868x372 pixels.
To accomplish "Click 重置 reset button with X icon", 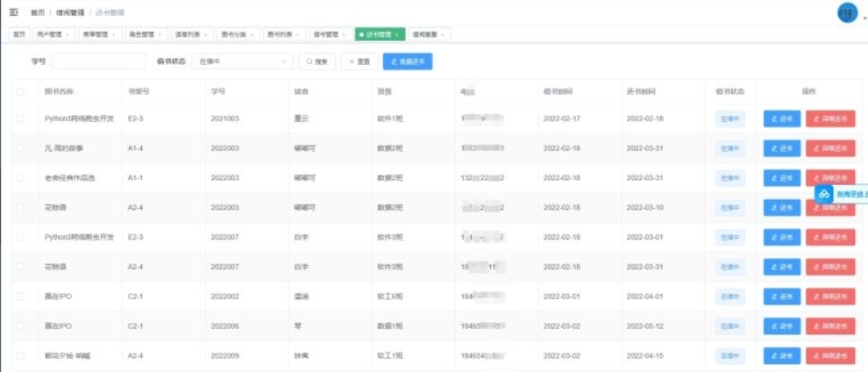I will 359,61.
